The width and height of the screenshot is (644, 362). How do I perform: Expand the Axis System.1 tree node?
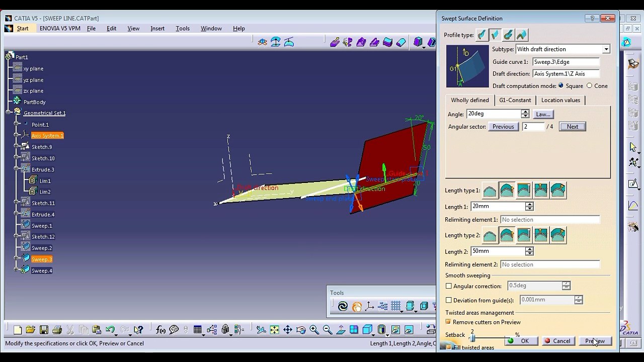coord(17,135)
